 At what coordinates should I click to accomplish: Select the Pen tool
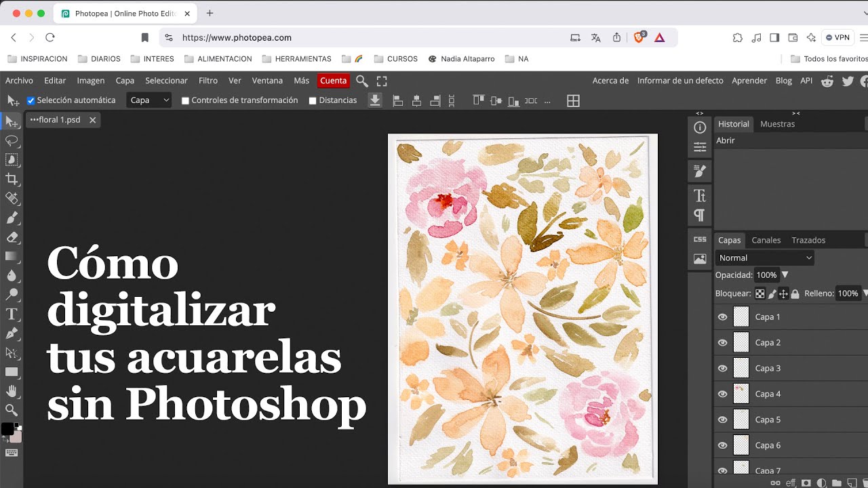[x=12, y=333]
